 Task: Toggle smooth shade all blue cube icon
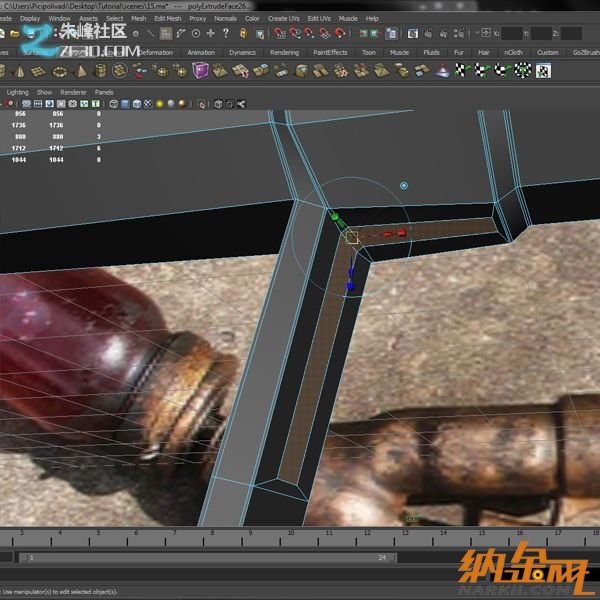[127, 104]
